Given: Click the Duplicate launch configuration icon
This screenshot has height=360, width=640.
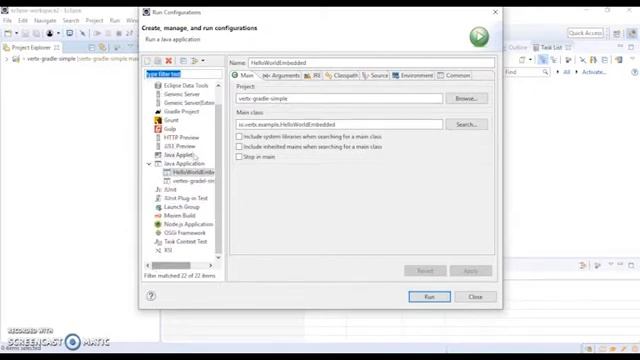Looking at the screenshot, I should (x=158, y=61).
